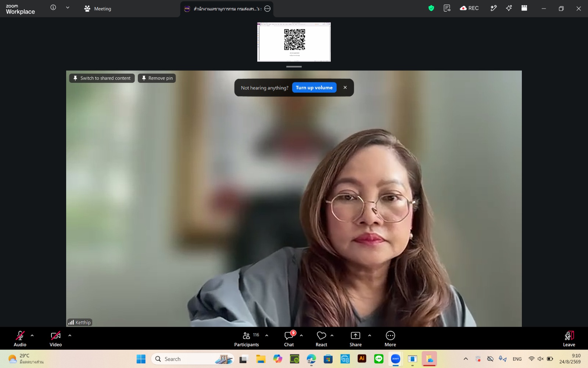Image resolution: width=588 pixels, height=368 pixels.
Task: Open the Meeting tab
Action: click(98, 8)
